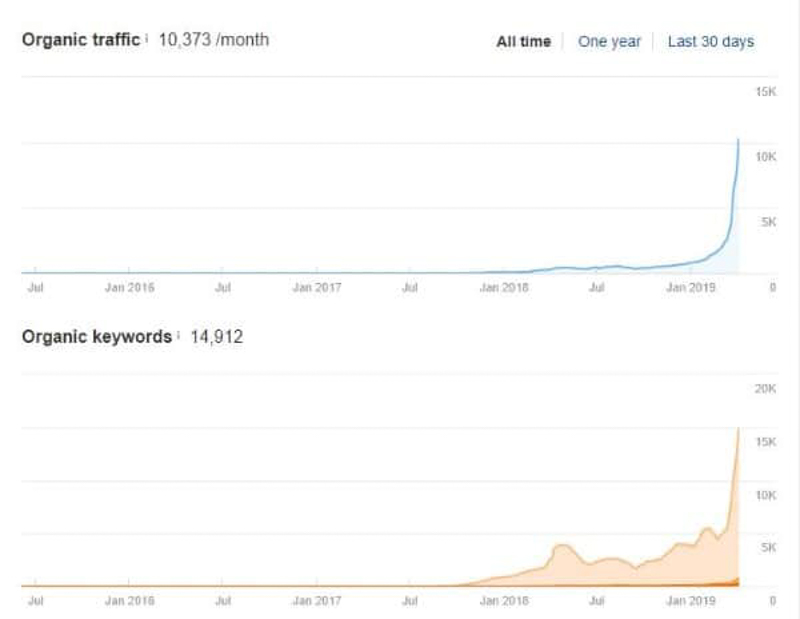
Task: Click the orange hump in mid-2018 keywords
Action: tap(561, 550)
